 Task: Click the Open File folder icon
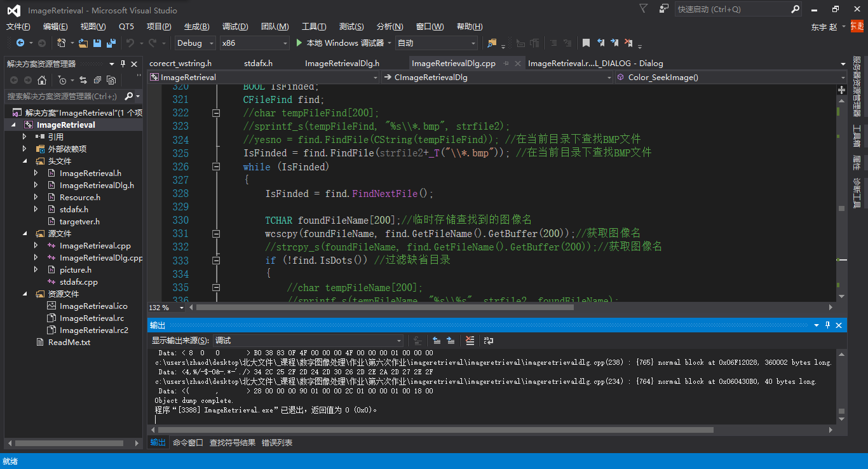click(x=83, y=43)
